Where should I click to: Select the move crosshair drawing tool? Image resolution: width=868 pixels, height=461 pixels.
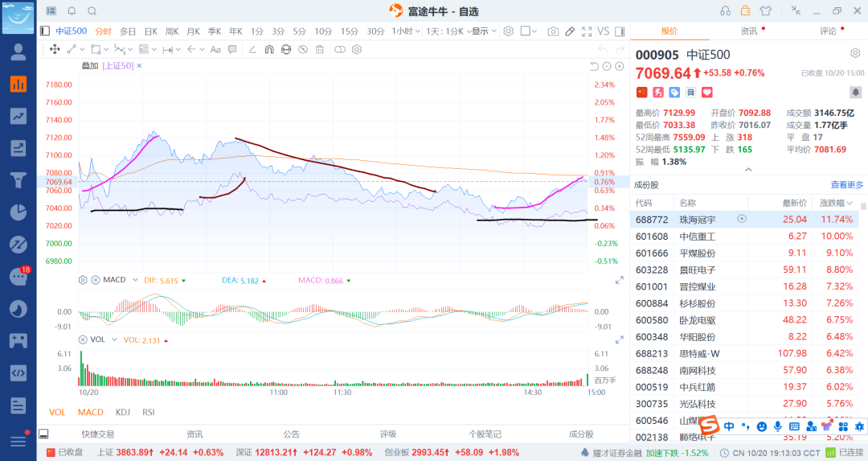pyautogui.click(x=55, y=49)
